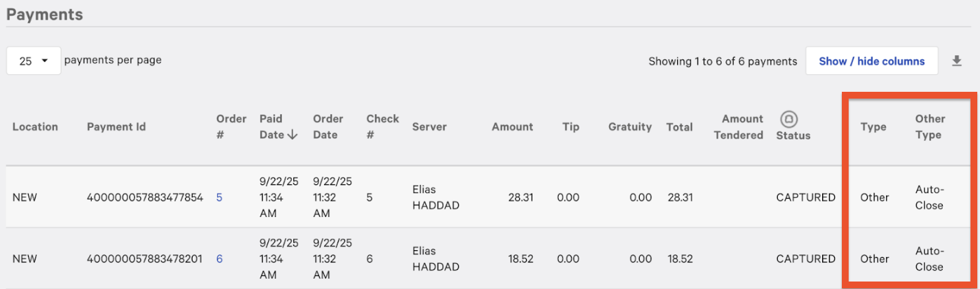Sort by the Amount column header
Viewport: 980px width, 289px height.
[512, 126]
